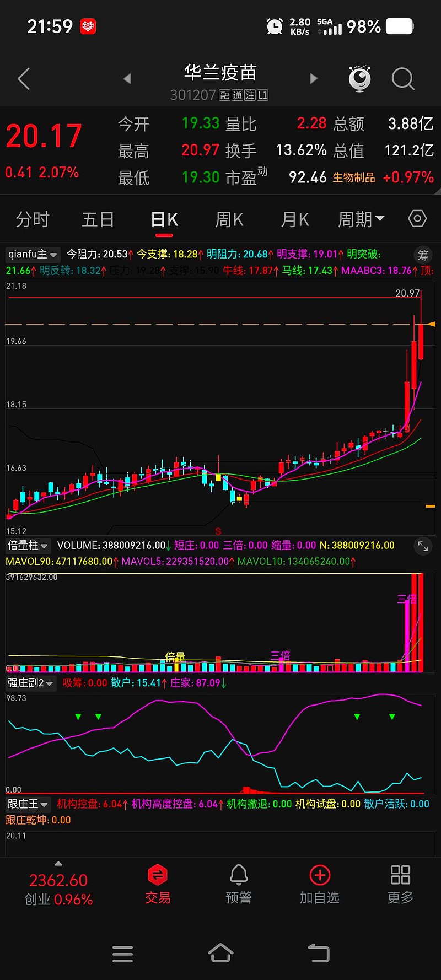Tap the 机构控盘: 6.04 reading
Image resolution: width=441 pixels, height=980 pixels.
(93, 804)
